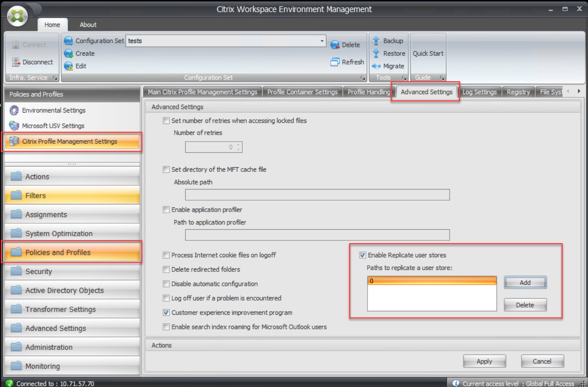Click the Number of retries value field

214,147
